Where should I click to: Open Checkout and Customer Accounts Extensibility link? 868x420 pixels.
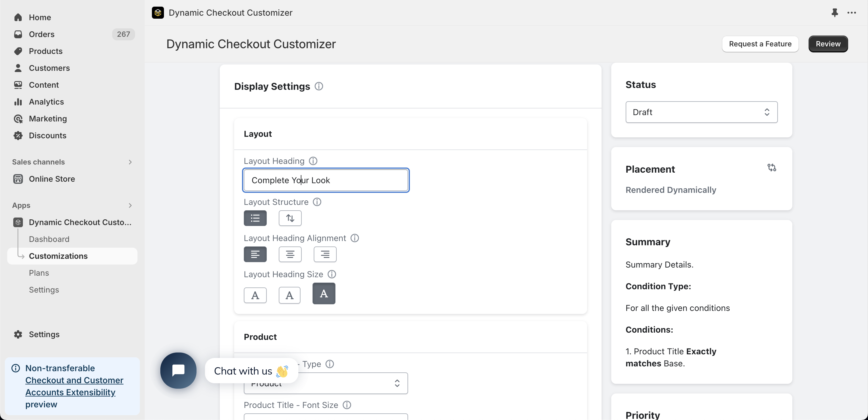(74, 386)
